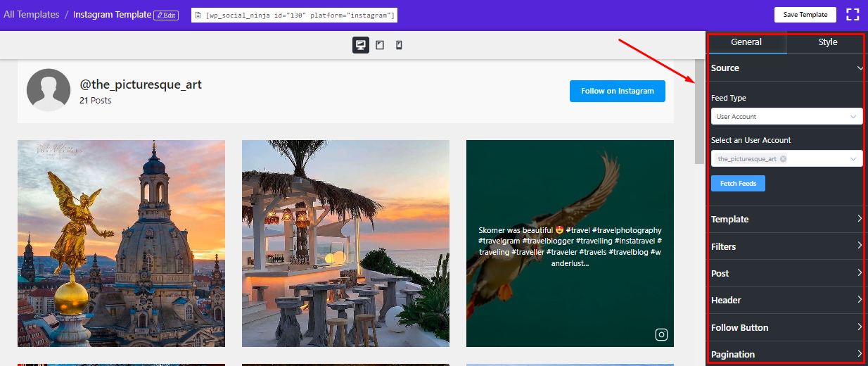
Task: Open the Style tab
Action: coord(827,42)
